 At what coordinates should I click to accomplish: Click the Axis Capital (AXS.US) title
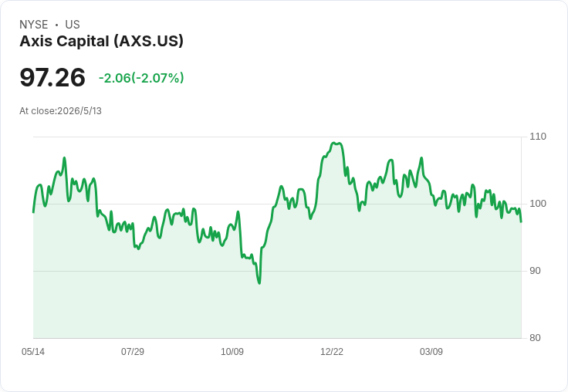[x=101, y=42]
